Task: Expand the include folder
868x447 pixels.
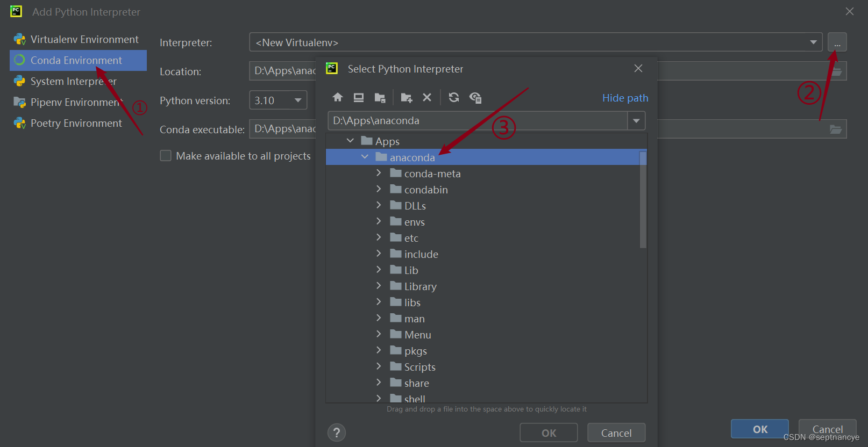Action: (x=379, y=254)
